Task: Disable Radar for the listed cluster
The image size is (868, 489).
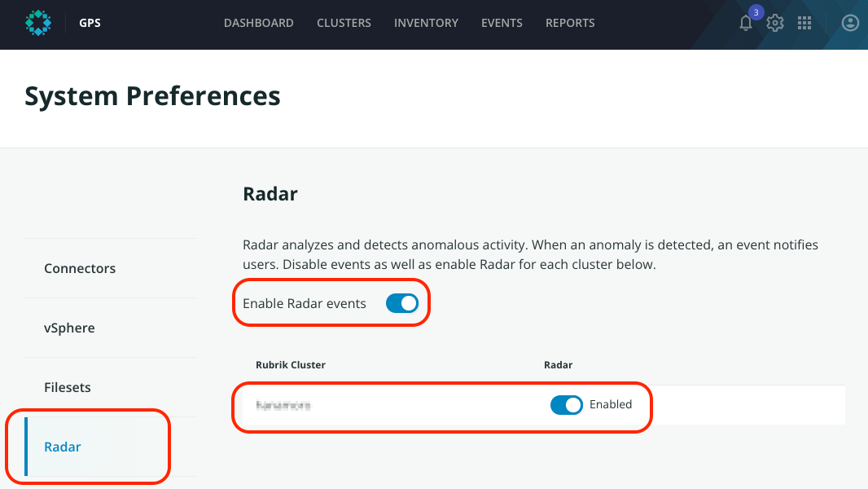Action: (x=567, y=404)
